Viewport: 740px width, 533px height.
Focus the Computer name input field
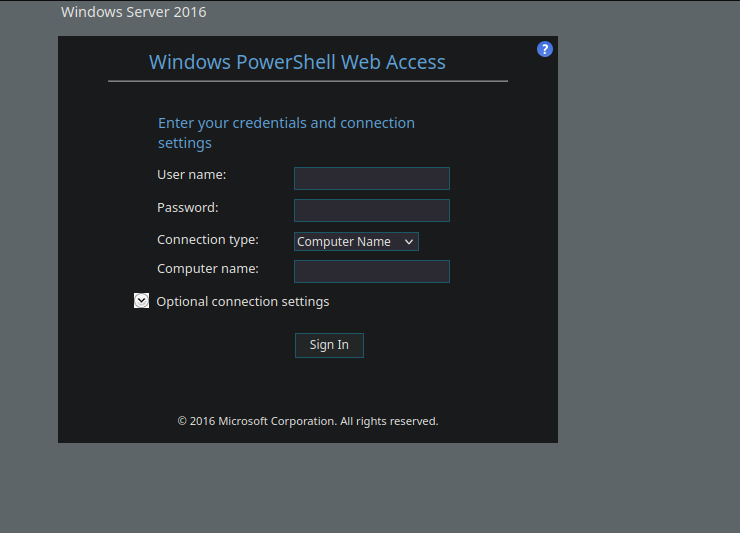click(372, 271)
